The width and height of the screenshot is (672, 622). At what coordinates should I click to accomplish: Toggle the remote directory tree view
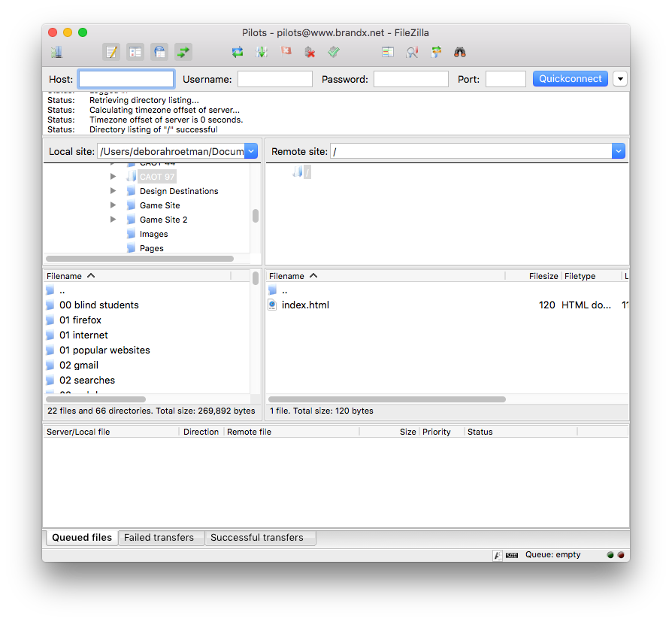click(x=159, y=53)
